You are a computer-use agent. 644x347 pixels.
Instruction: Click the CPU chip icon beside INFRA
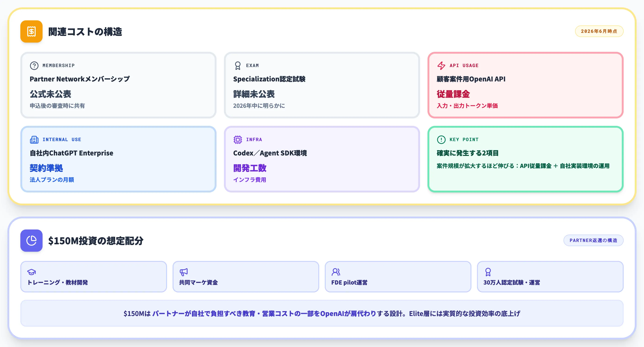click(x=238, y=139)
